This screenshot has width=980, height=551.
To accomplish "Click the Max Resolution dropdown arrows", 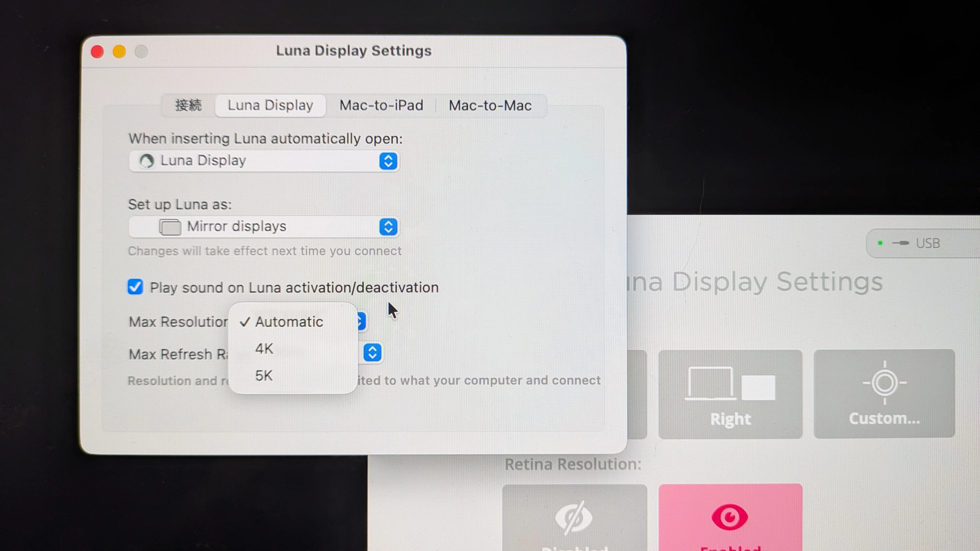I will coord(361,321).
